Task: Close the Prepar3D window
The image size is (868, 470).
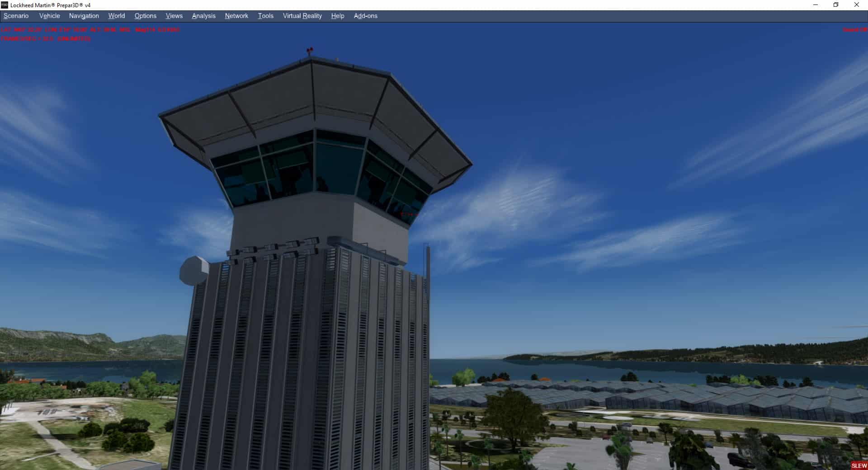Action: [856, 5]
